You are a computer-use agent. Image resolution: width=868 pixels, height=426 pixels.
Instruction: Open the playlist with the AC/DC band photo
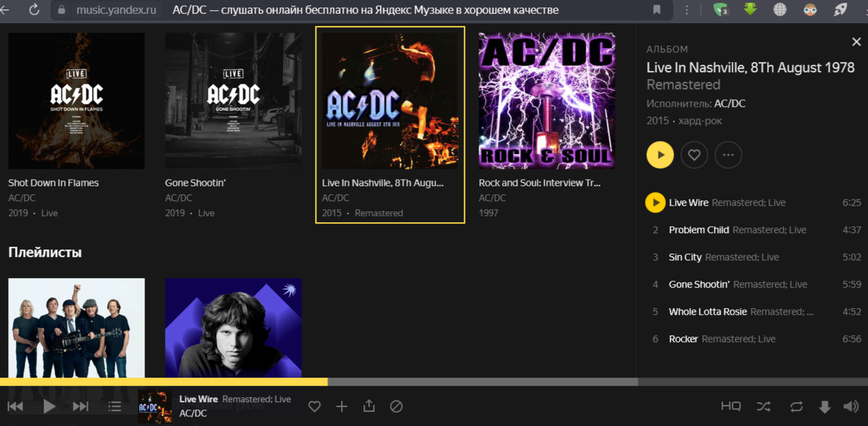click(x=76, y=328)
